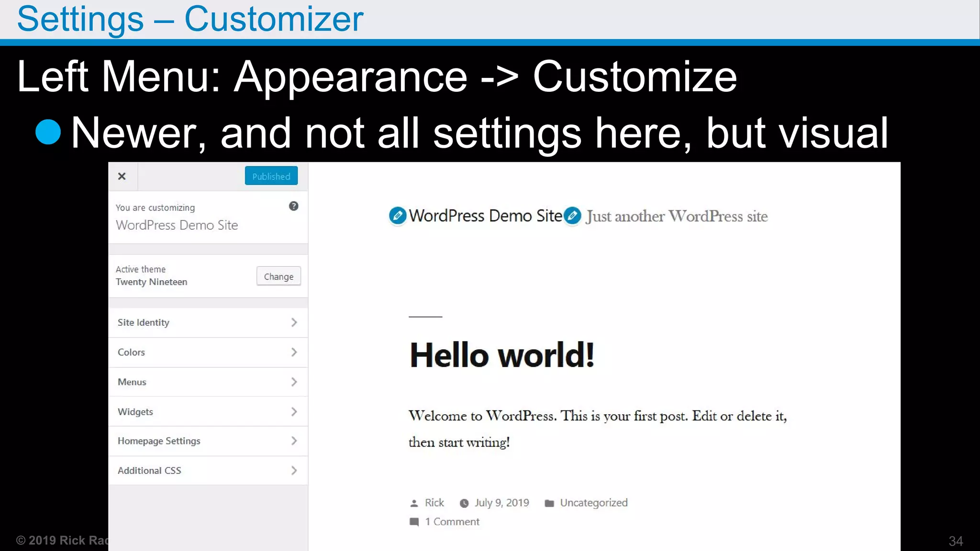Viewport: 980px width, 551px height.
Task: Open author Rick's posts link
Action: click(x=434, y=503)
